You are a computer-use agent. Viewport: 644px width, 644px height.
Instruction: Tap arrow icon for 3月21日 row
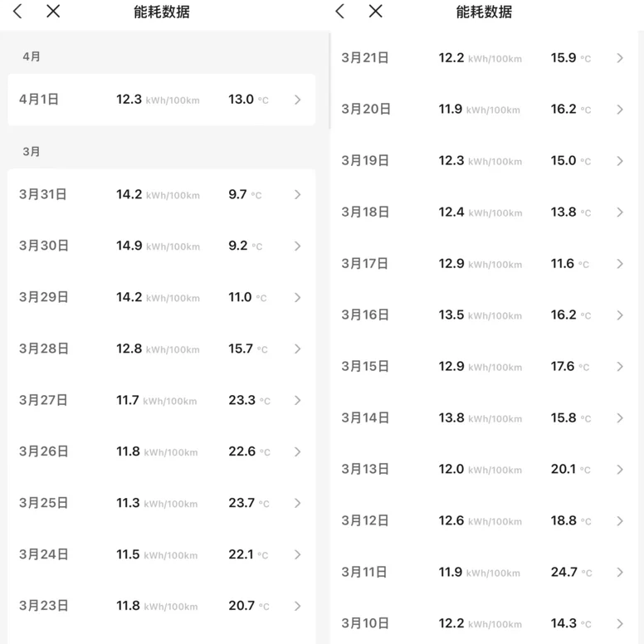[x=620, y=58]
